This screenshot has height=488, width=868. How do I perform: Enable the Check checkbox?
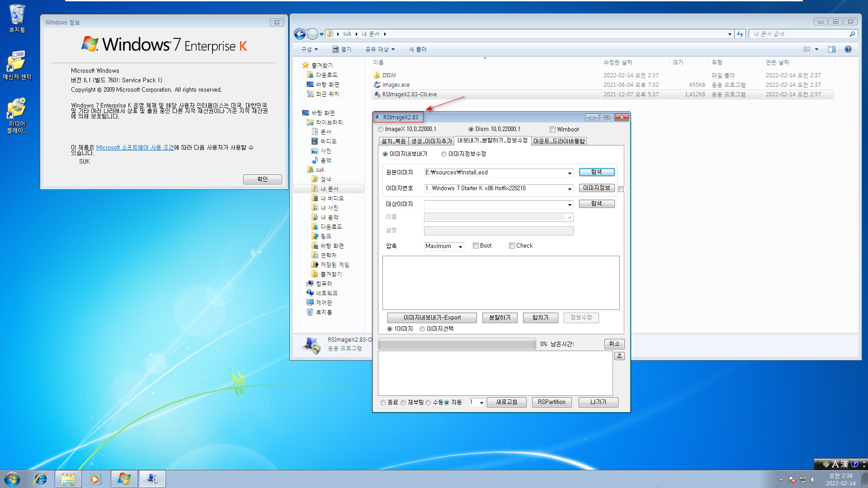[512, 246]
